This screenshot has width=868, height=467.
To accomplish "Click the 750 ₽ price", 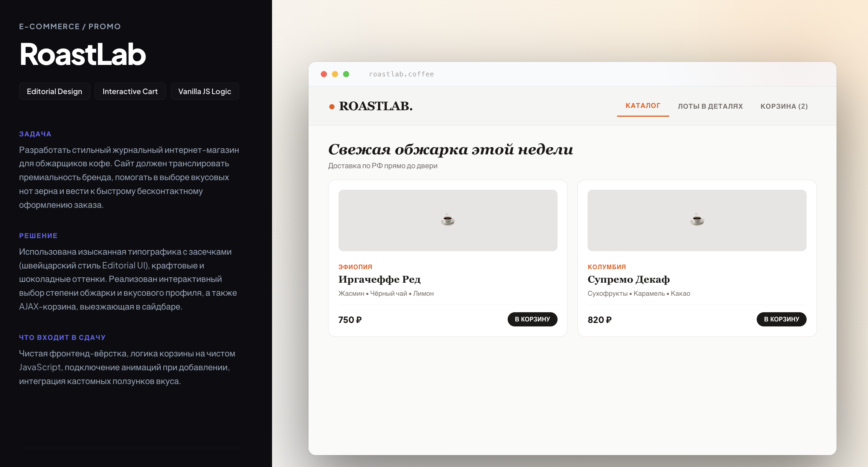I will click(350, 320).
